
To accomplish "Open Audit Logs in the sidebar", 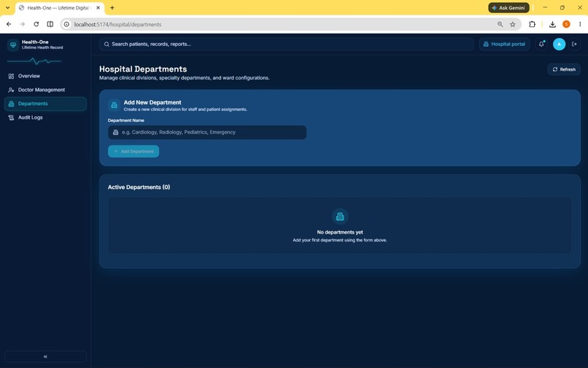I will (45, 118).
